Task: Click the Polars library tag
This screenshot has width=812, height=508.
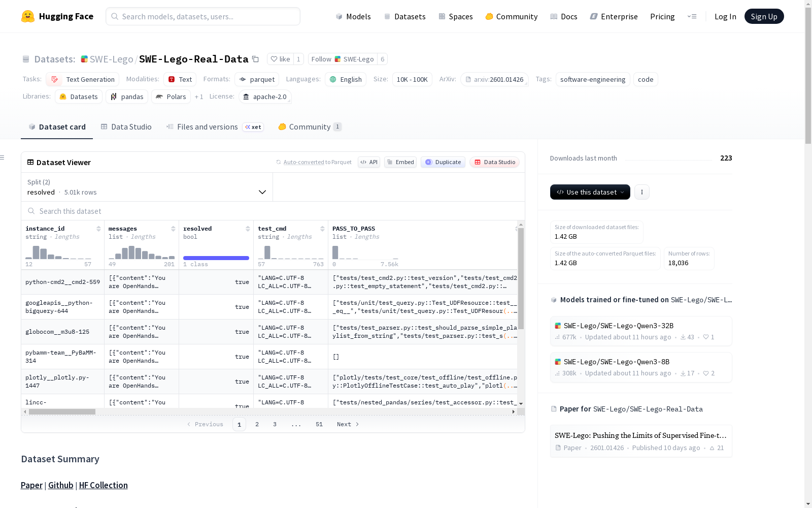Action: point(171,97)
